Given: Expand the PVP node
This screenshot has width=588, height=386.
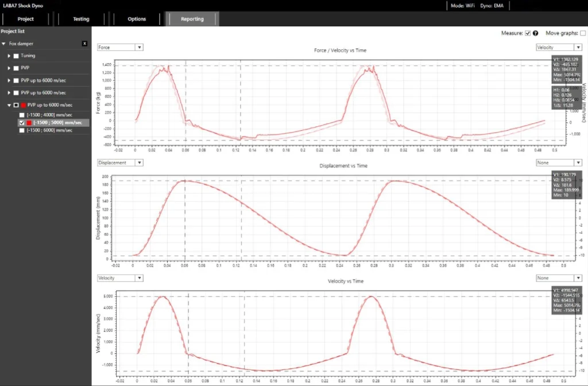Looking at the screenshot, I should click(x=9, y=68).
